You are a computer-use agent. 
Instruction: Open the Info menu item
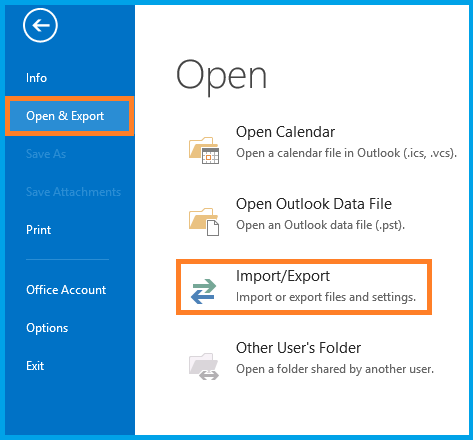(37, 78)
